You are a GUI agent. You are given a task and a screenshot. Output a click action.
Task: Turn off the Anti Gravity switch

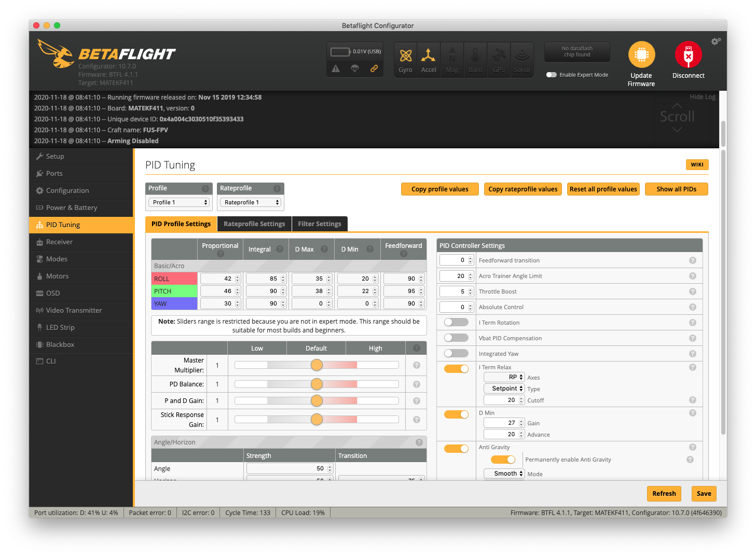tap(456, 449)
